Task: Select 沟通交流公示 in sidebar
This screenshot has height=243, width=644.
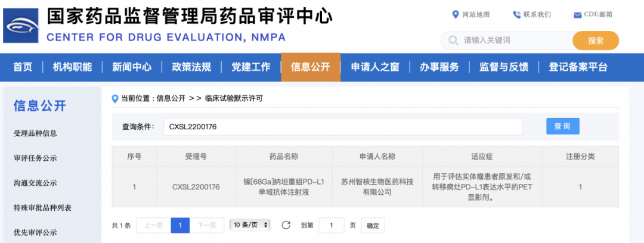Action: click(x=35, y=183)
